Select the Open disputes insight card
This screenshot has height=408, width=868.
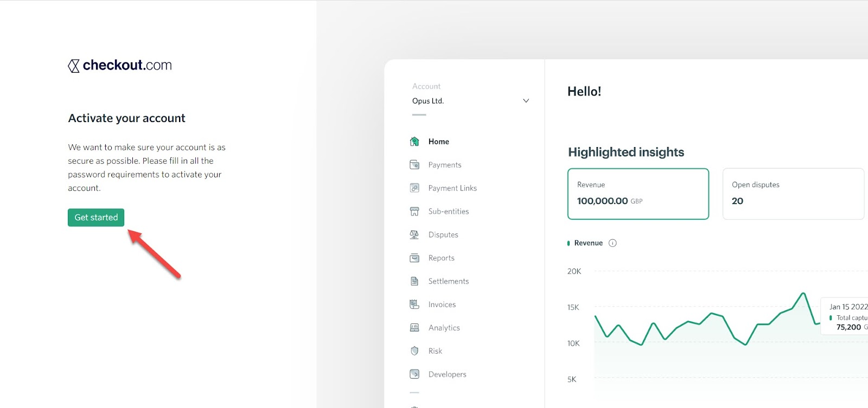(793, 194)
